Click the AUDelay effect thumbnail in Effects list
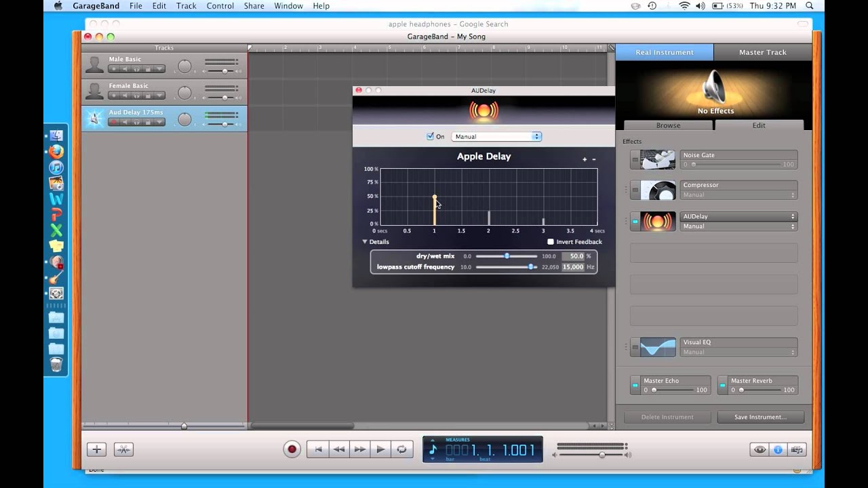Image resolution: width=868 pixels, height=488 pixels. (658, 222)
